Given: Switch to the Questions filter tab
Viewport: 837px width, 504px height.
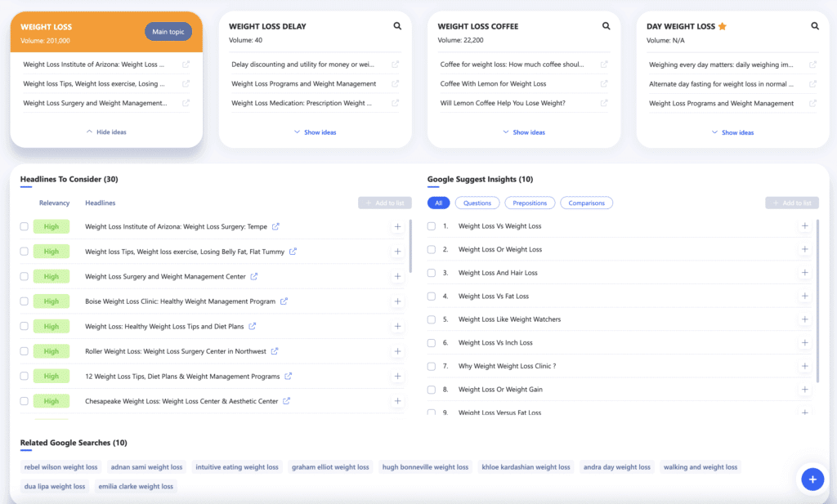Looking at the screenshot, I should tap(477, 203).
